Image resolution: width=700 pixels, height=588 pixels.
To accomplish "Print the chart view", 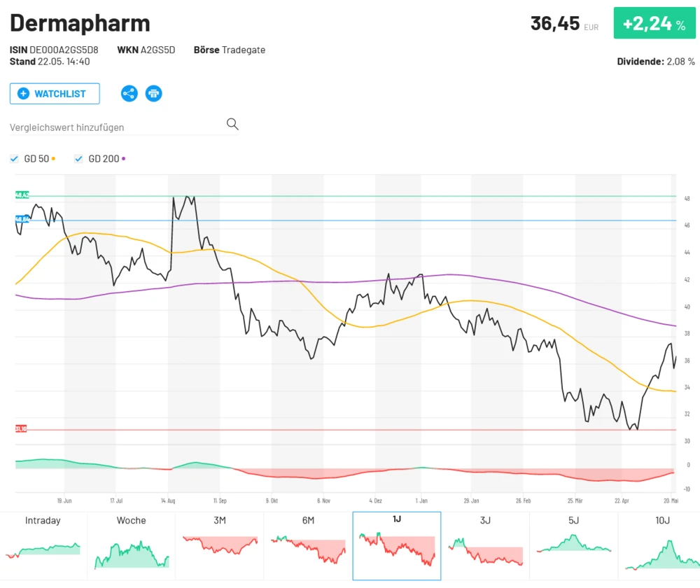I will coord(153,93).
